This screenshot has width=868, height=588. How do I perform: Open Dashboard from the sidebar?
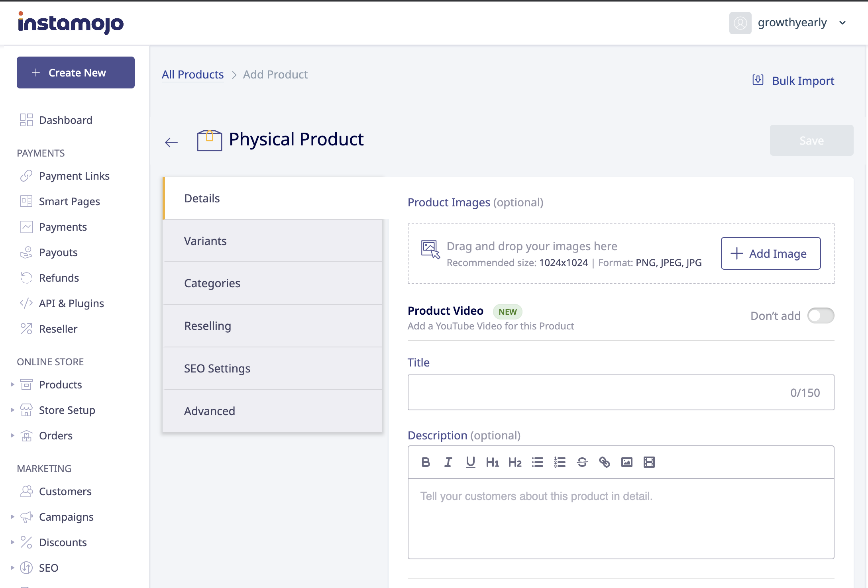(x=66, y=120)
